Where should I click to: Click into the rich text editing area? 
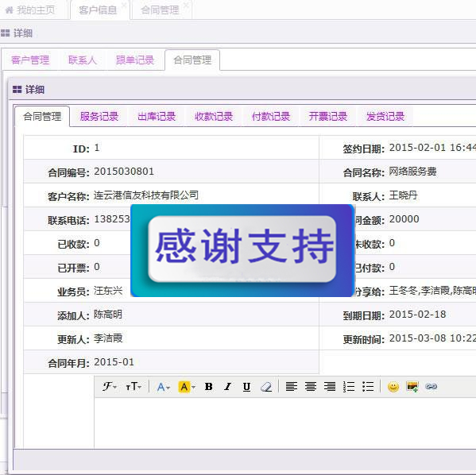pos(284,423)
